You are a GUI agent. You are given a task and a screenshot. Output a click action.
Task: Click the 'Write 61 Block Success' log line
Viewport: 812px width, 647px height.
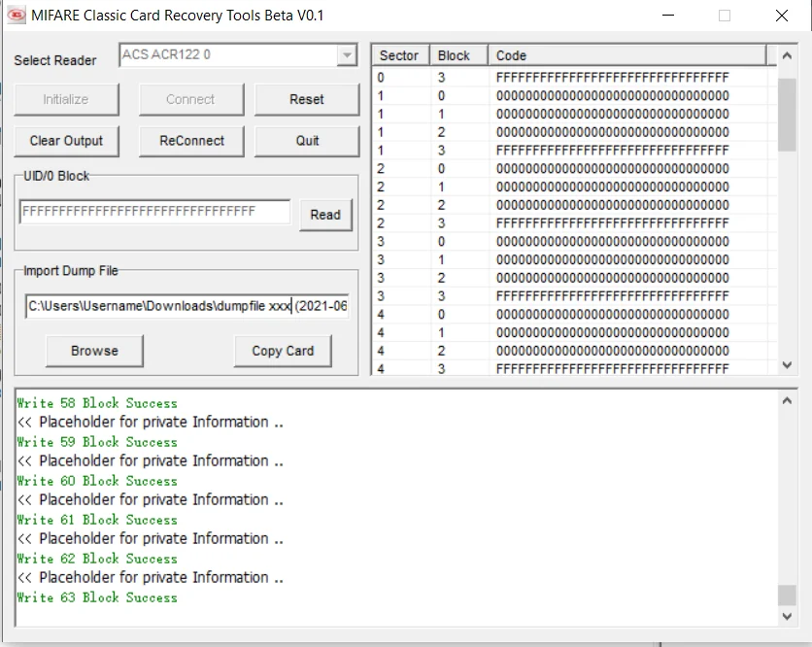coord(97,520)
